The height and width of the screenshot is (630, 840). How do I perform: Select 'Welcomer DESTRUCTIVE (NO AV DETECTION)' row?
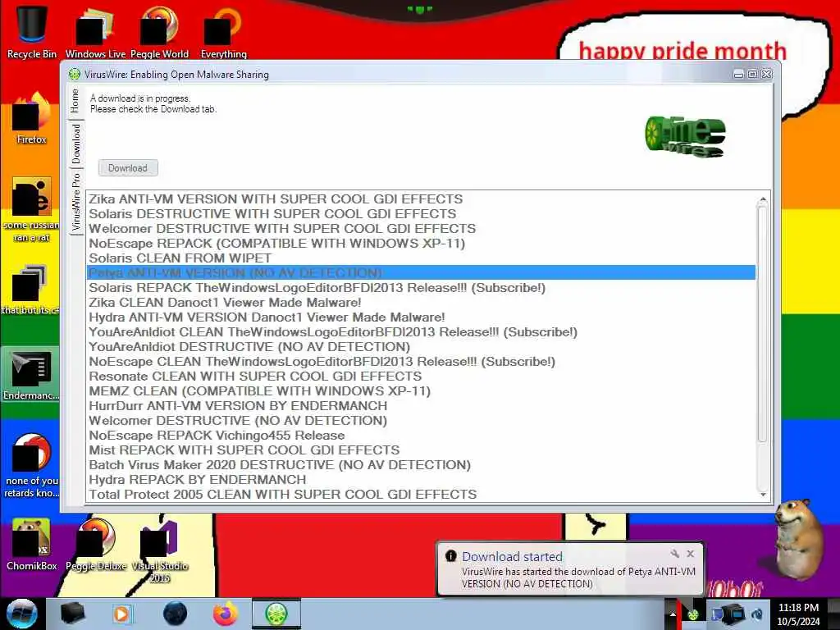421,421
